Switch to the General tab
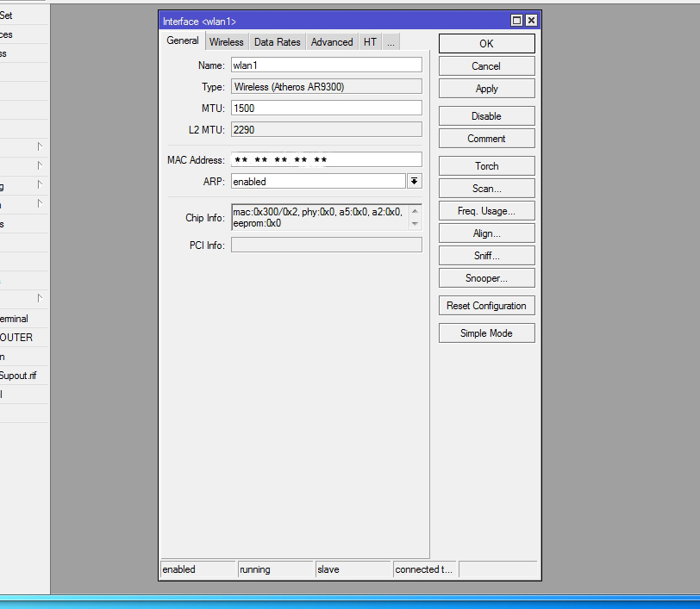 182,40
